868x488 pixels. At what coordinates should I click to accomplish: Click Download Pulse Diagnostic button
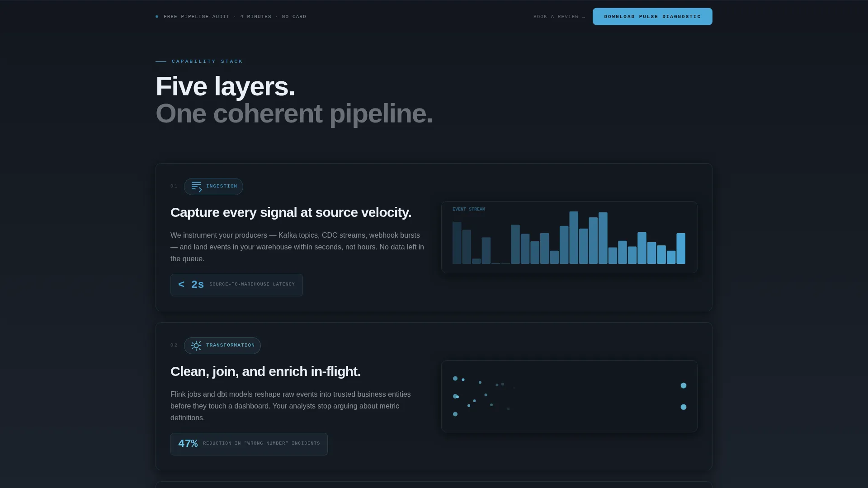coord(652,17)
